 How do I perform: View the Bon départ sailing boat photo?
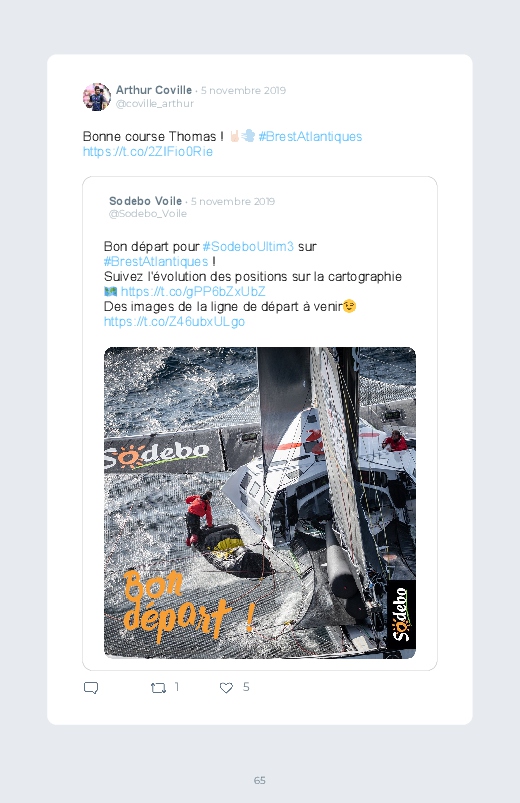(260, 503)
